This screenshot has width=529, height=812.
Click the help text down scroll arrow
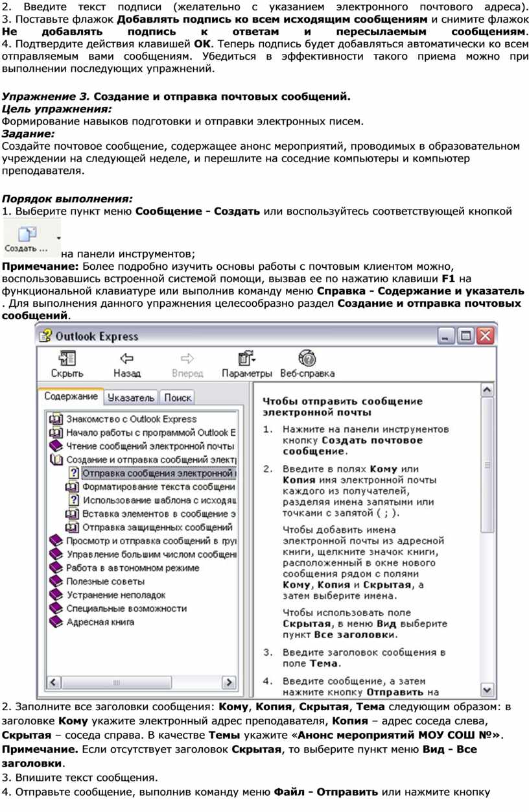487,690
